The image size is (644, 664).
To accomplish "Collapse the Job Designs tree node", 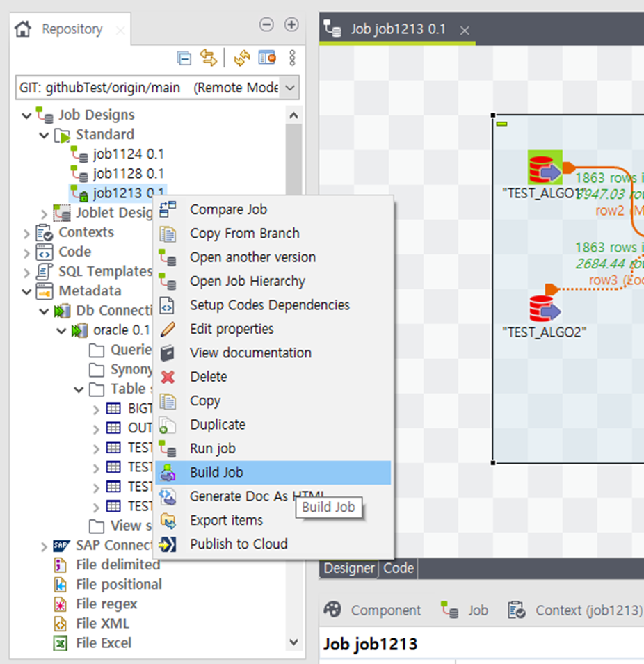I will 26,115.
